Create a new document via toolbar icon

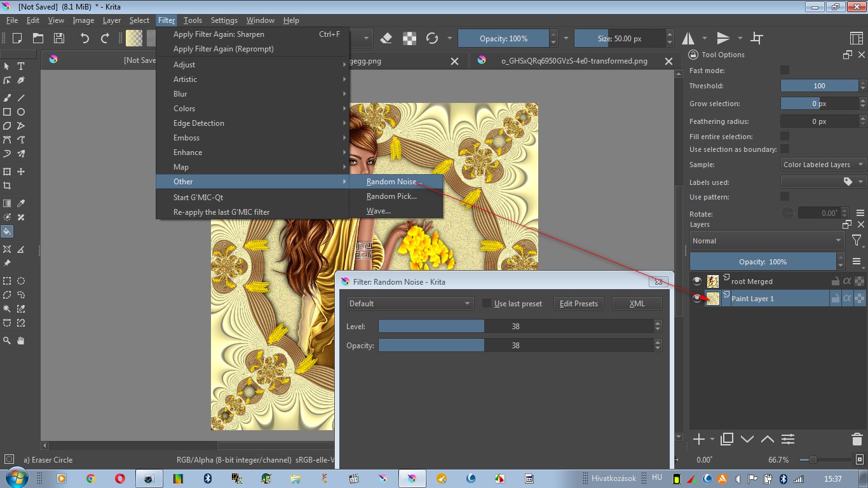point(17,38)
